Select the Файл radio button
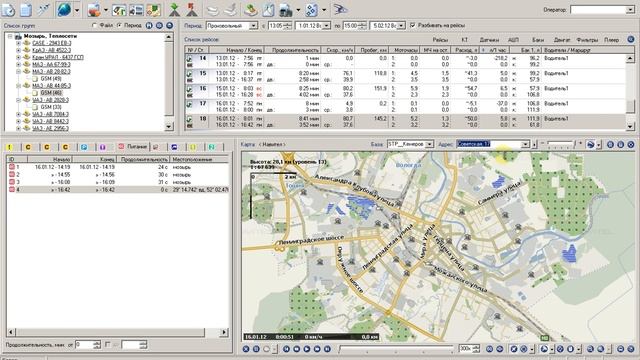This screenshot has width=640, height=360. 95,25
